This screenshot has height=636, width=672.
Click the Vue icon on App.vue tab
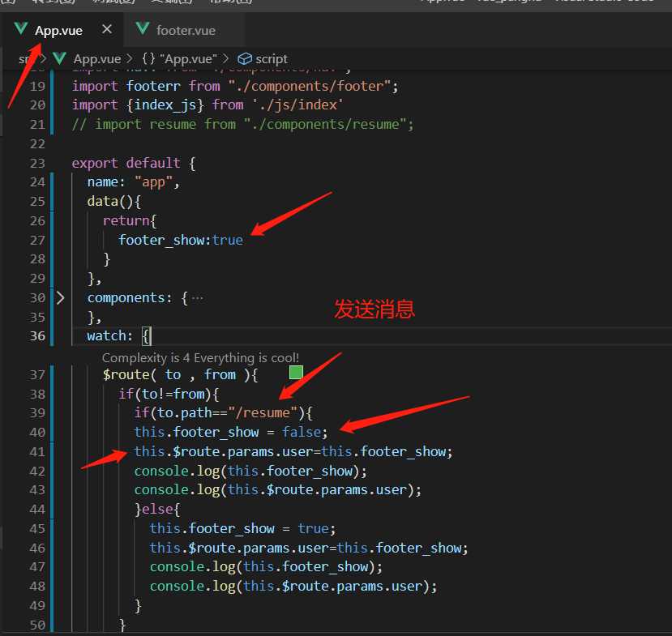pos(20,28)
